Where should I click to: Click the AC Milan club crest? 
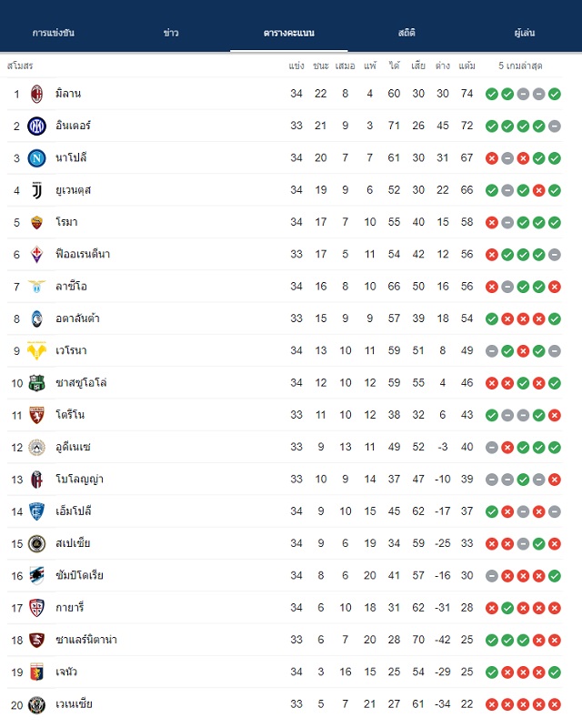tap(36, 94)
